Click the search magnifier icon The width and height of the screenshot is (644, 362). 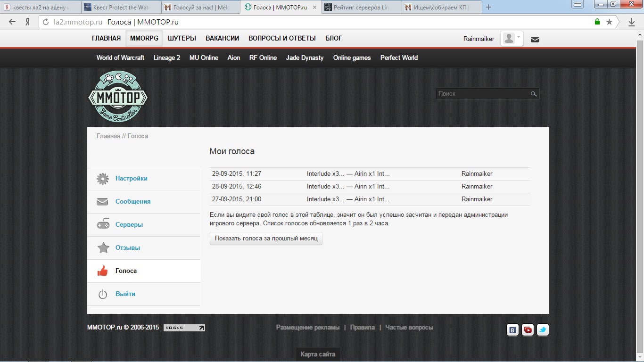pos(534,94)
